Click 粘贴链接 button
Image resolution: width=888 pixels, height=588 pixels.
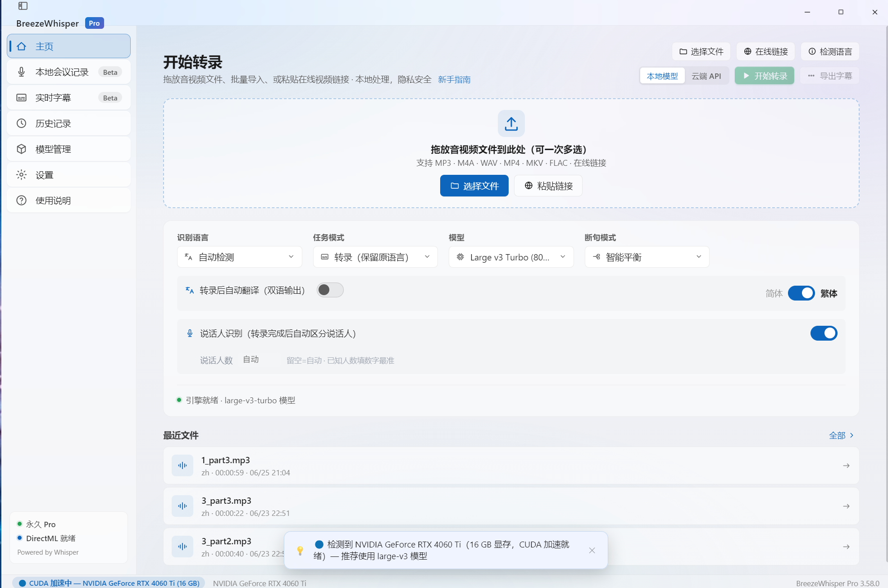tap(548, 186)
